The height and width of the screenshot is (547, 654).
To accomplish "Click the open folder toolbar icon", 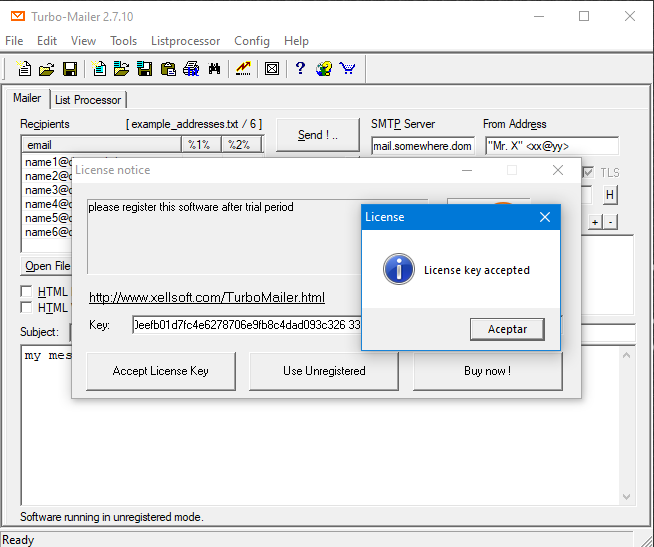I will point(47,69).
